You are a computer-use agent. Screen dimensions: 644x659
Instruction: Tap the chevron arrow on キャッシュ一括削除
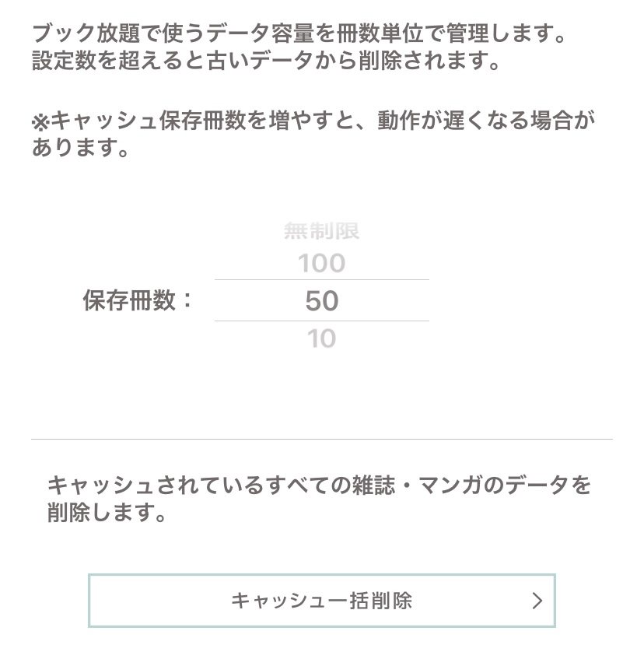(x=537, y=601)
